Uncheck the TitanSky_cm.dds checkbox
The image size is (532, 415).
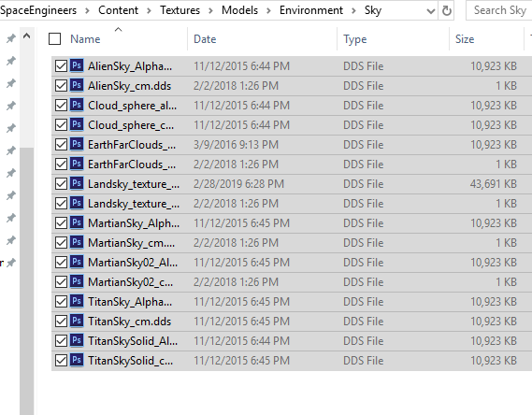pyautogui.click(x=61, y=322)
